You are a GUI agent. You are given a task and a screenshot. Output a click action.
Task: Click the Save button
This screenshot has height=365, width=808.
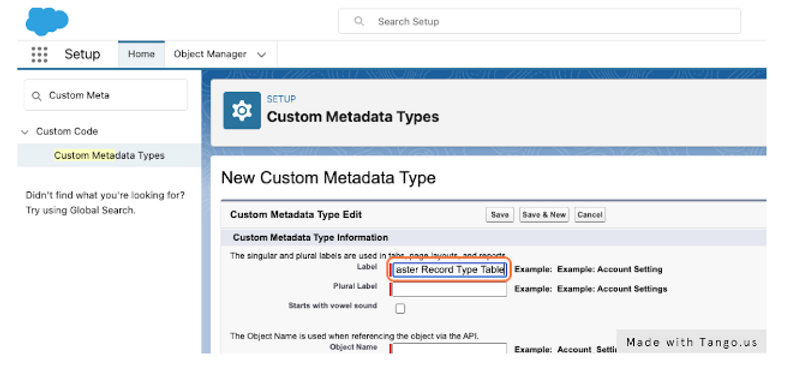(499, 215)
